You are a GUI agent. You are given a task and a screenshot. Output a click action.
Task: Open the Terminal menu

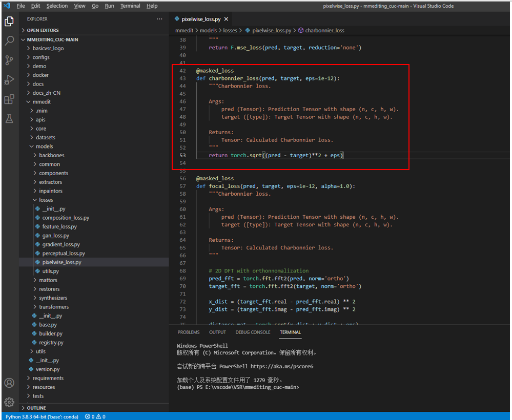(130, 6)
